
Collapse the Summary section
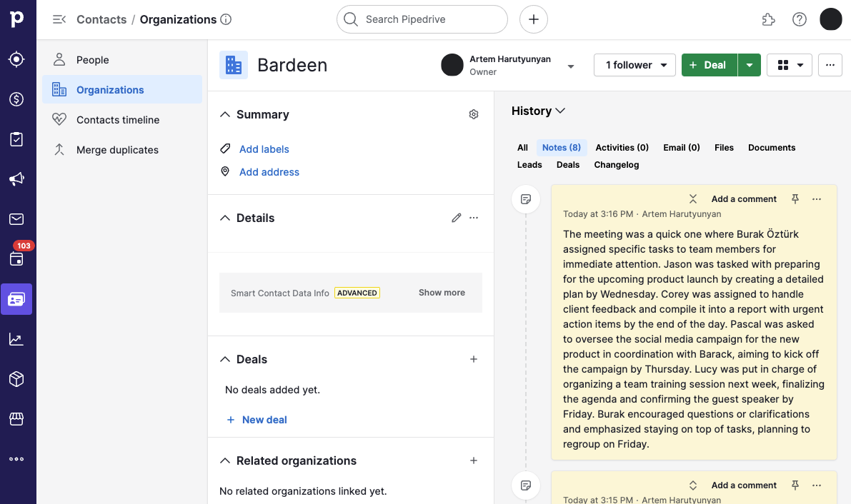(224, 114)
